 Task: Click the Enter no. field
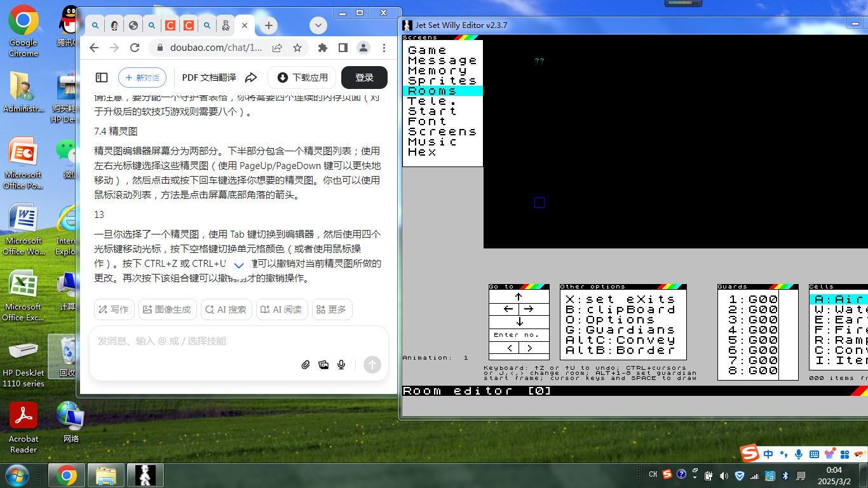coord(519,335)
